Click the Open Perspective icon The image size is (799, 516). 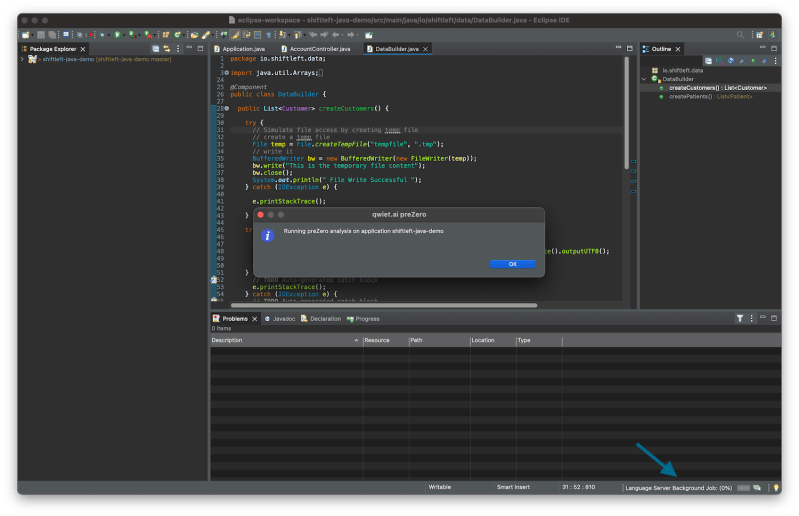[759, 35]
